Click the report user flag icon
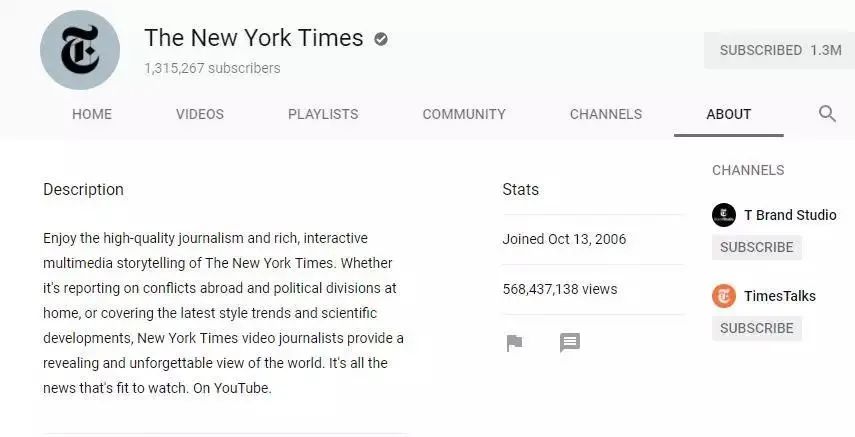The height and width of the screenshot is (437, 855). pos(514,343)
